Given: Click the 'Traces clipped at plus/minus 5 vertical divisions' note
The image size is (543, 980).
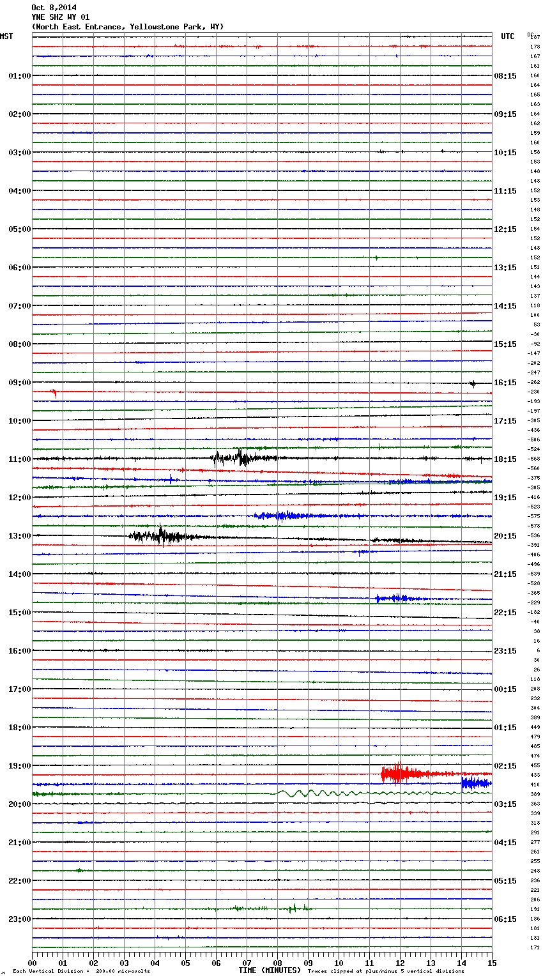Looking at the screenshot, I should click(386, 971).
